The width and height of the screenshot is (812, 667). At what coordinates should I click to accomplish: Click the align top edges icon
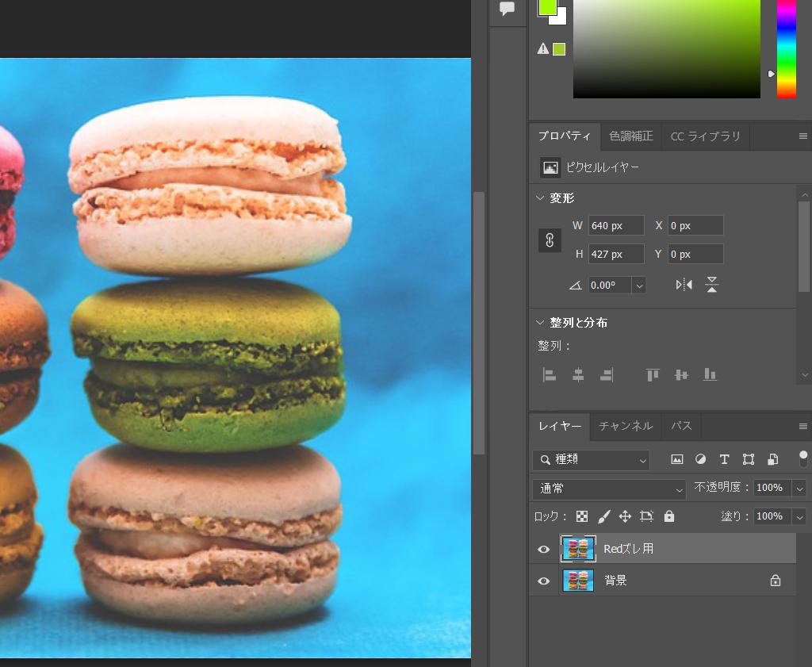(653, 375)
